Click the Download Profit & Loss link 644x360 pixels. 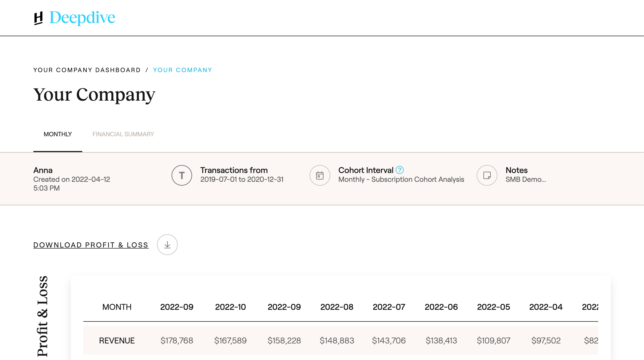(91, 245)
